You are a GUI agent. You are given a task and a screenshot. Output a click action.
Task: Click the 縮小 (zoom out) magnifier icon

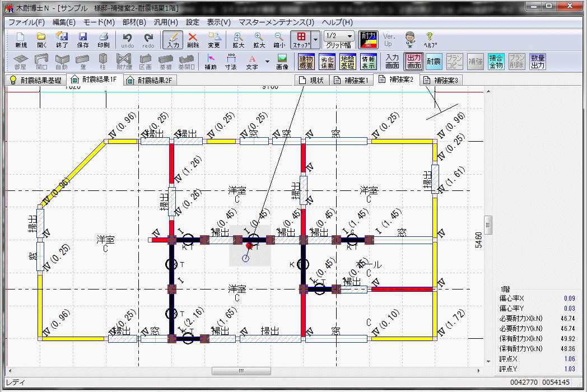(x=279, y=40)
